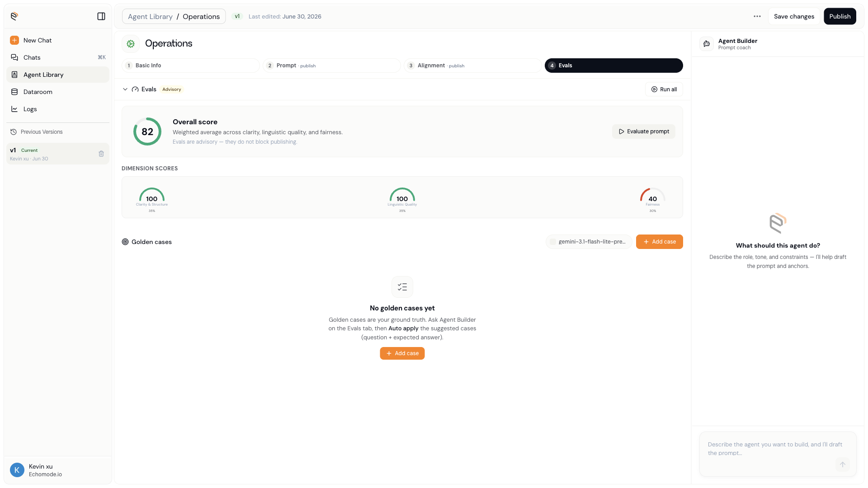Delete version v1 with trash icon
The image size is (868, 488).
click(101, 154)
